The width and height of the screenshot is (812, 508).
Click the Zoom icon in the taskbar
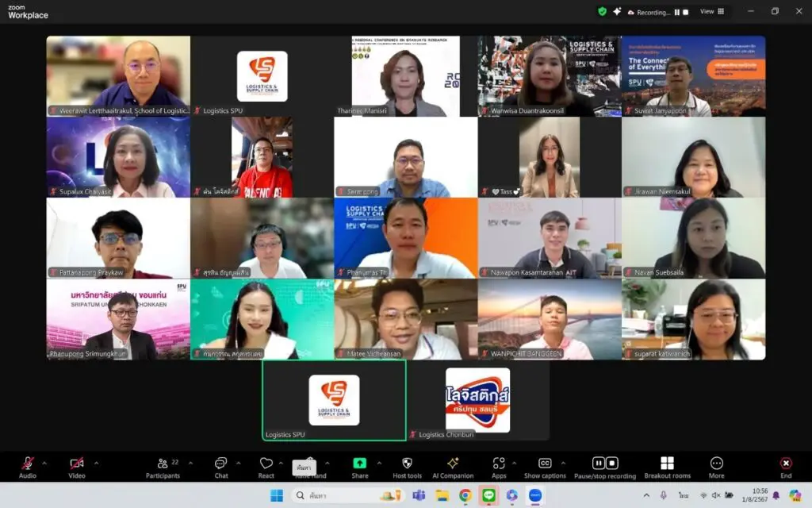point(535,495)
